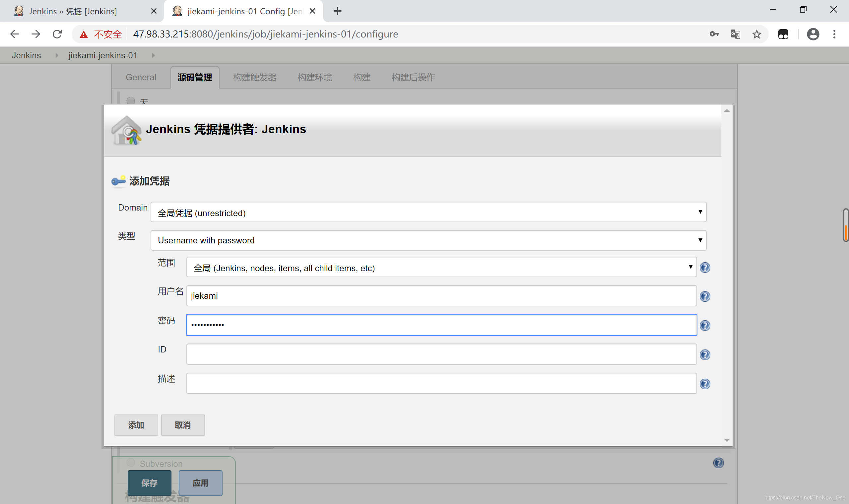Click 添加 button to add credential
The image size is (849, 504).
(x=136, y=425)
